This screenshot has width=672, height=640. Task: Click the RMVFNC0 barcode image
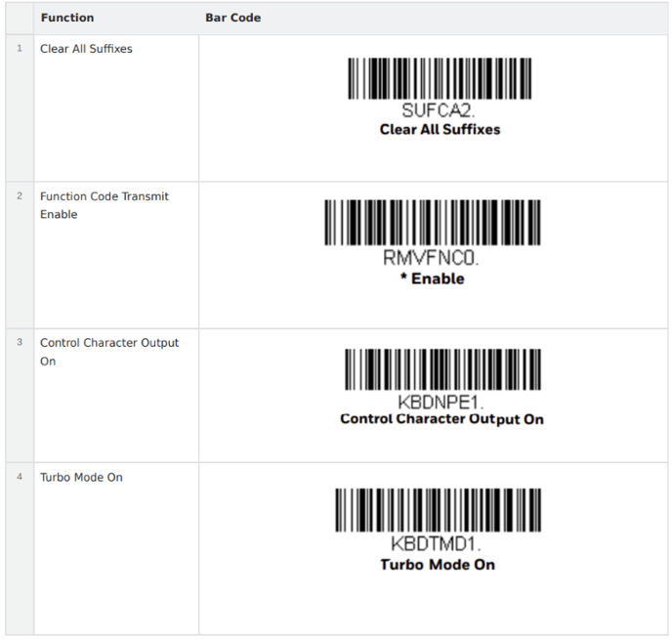pos(432,225)
